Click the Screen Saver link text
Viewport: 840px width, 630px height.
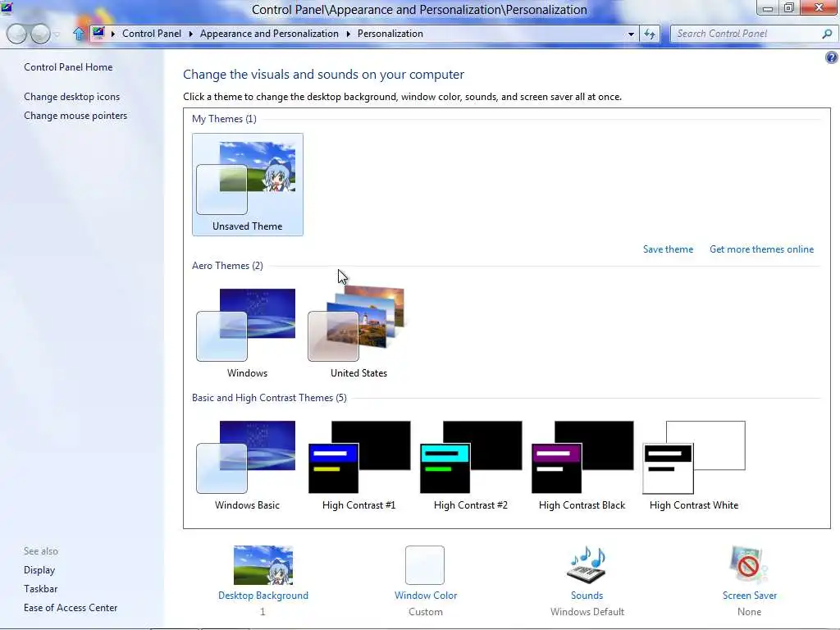750,596
